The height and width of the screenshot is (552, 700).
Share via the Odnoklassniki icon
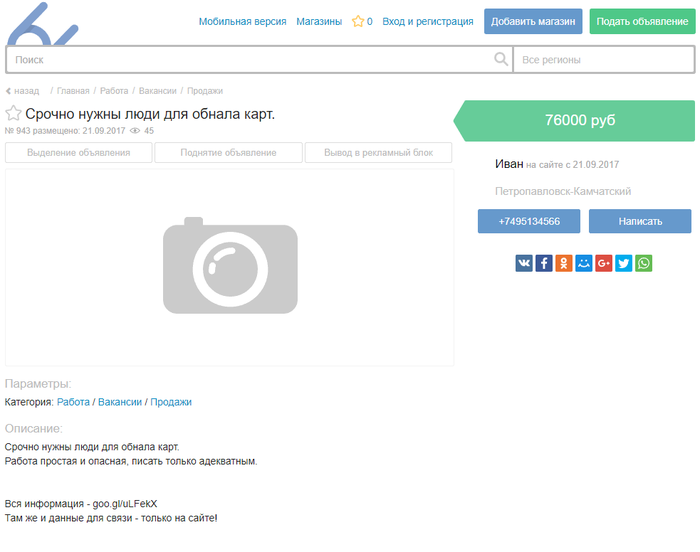564,263
